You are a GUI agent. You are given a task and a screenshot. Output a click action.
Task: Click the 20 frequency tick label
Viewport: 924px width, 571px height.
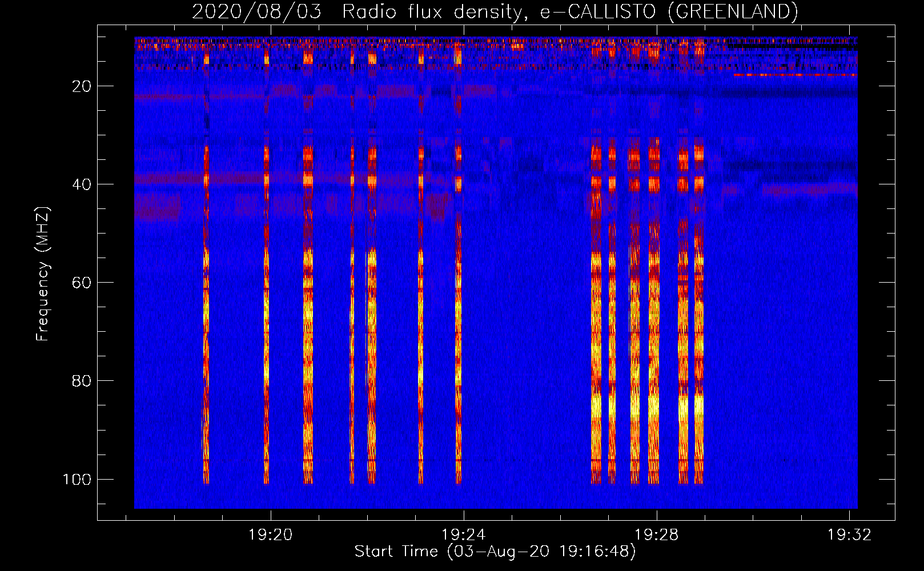point(82,86)
